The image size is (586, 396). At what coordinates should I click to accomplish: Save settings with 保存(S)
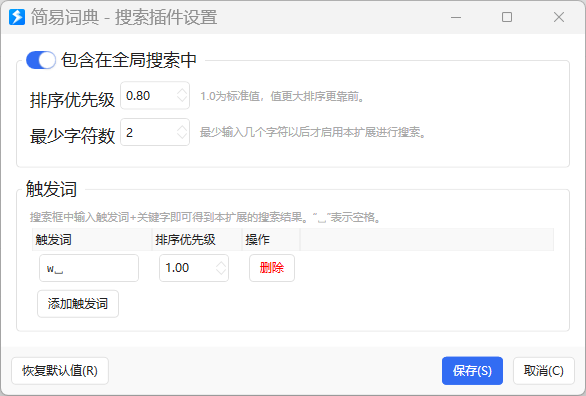pos(472,371)
